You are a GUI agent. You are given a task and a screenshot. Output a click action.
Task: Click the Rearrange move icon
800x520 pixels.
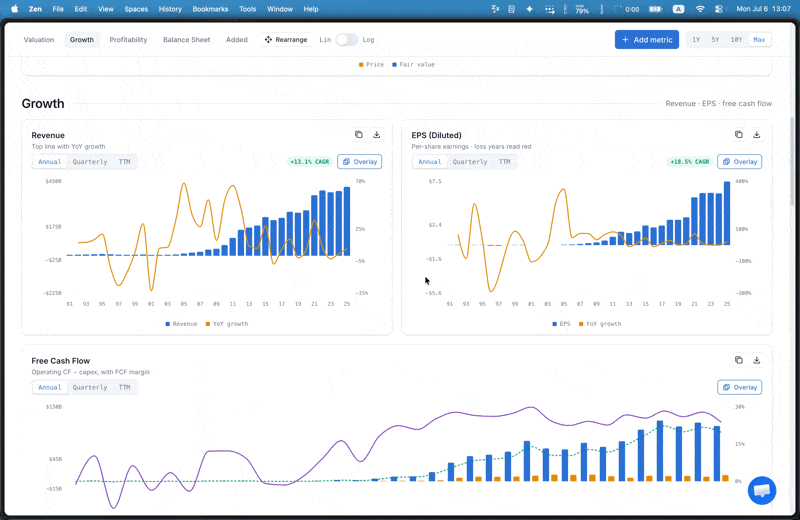click(268, 39)
